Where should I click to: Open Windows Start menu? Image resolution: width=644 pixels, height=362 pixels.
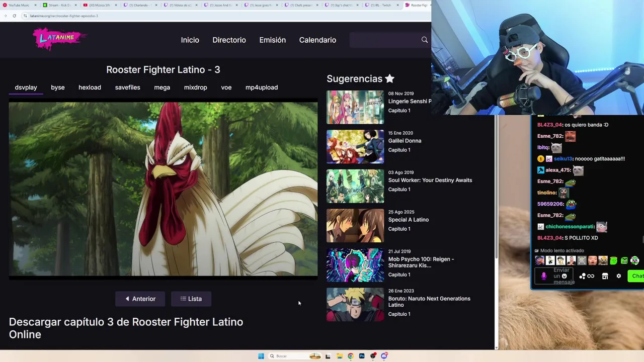261,356
